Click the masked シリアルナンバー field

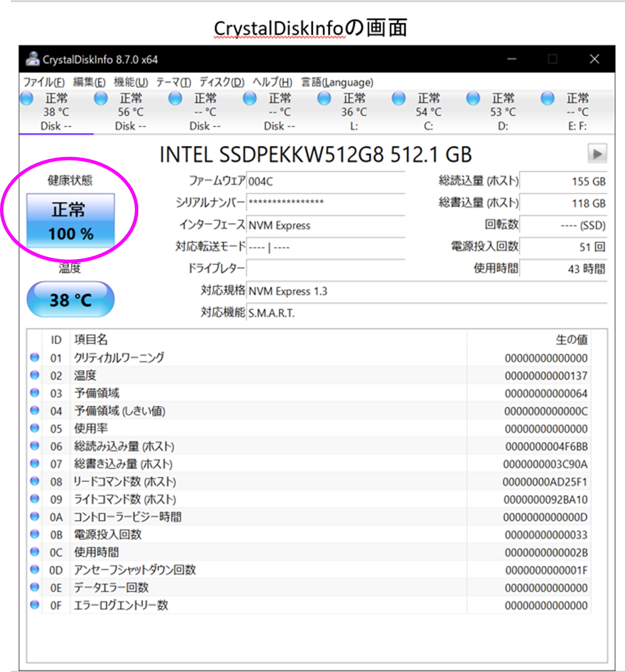coord(326,203)
